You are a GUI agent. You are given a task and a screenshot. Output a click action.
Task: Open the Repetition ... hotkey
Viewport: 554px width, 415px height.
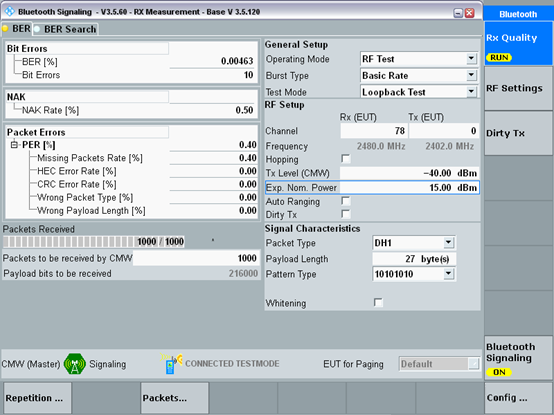tap(37, 398)
